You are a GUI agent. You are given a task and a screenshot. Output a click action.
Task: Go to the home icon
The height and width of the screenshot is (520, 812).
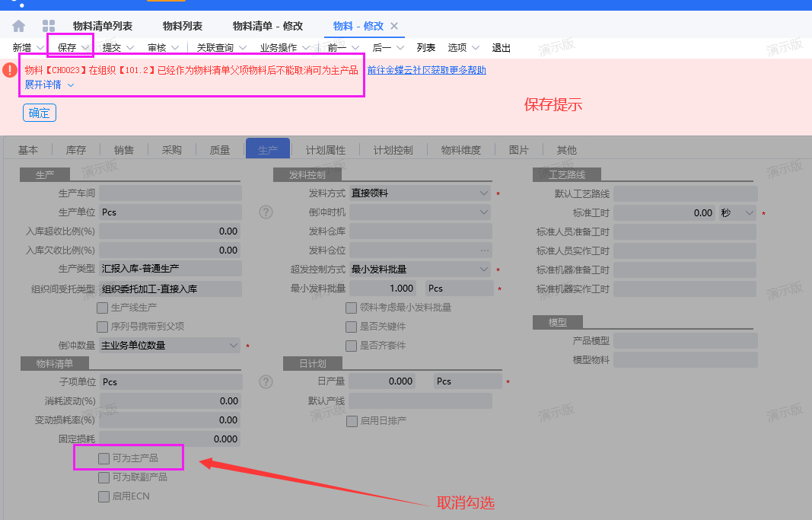[18, 26]
